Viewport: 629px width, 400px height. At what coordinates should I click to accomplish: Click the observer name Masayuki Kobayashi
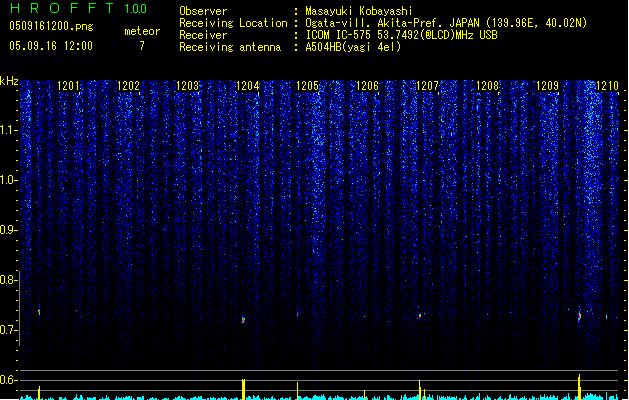click(x=359, y=11)
